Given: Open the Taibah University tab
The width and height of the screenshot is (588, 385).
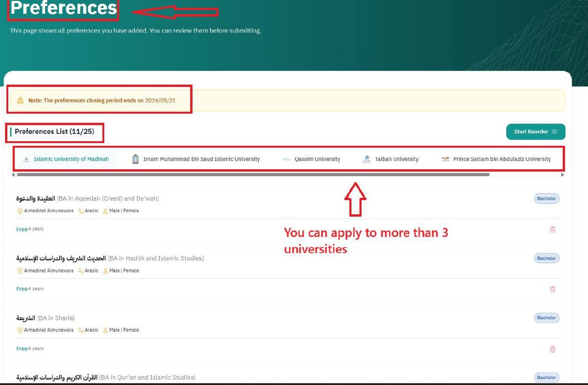Looking at the screenshot, I should pos(391,159).
